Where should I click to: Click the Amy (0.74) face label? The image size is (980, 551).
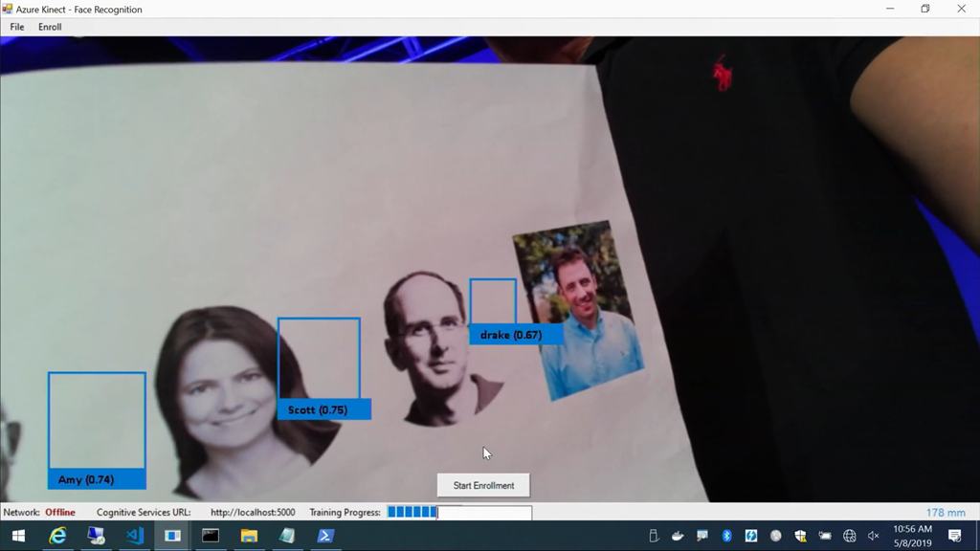tap(97, 479)
